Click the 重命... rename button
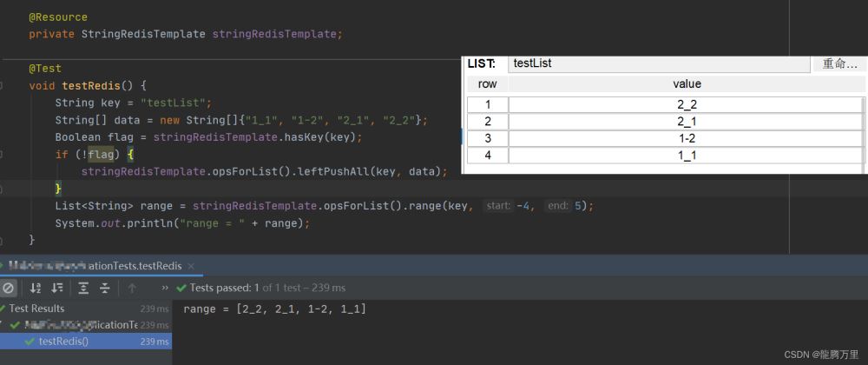 [x=839, y=63]
